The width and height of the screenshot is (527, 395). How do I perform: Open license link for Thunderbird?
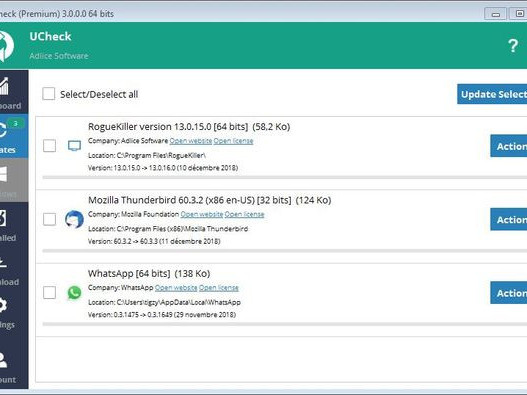[x=244, y=214]
